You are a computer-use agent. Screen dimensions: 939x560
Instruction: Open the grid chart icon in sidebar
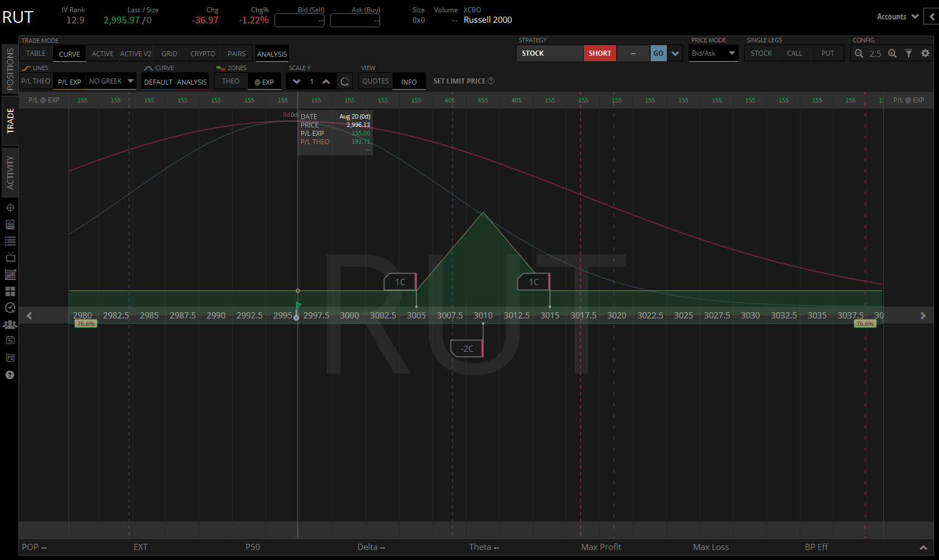[10, 274]
